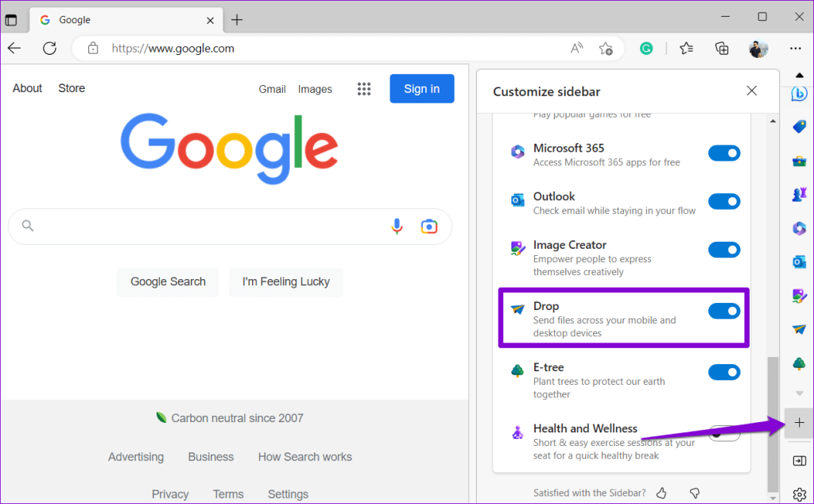
Task: Open Image Creator in the sidebar
Action: (799, 295)
